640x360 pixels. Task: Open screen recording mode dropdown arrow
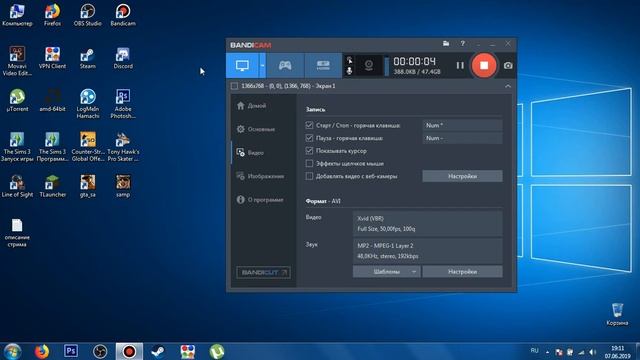(262, 65)
